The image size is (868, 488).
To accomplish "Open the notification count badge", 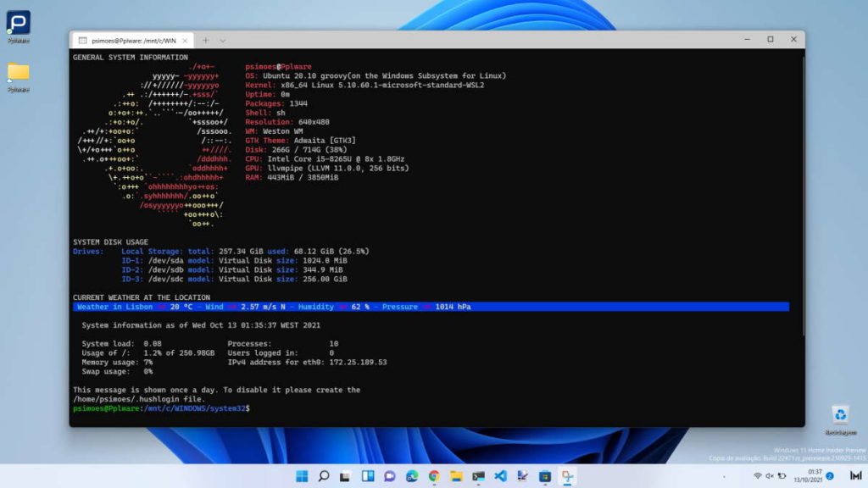I will point(830,476).
